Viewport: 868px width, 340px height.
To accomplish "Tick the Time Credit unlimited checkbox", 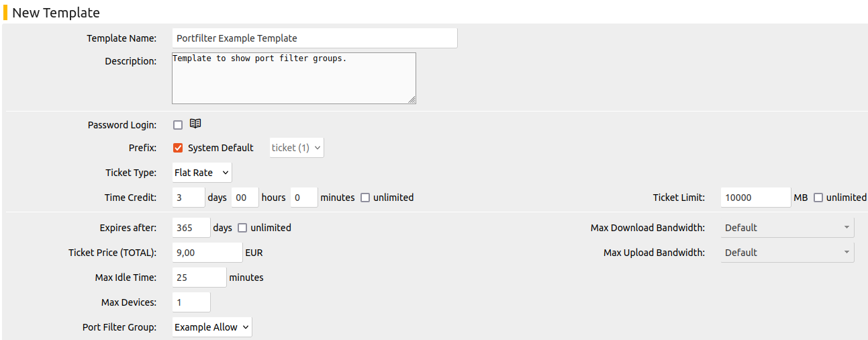I will (x=365, y=198).
